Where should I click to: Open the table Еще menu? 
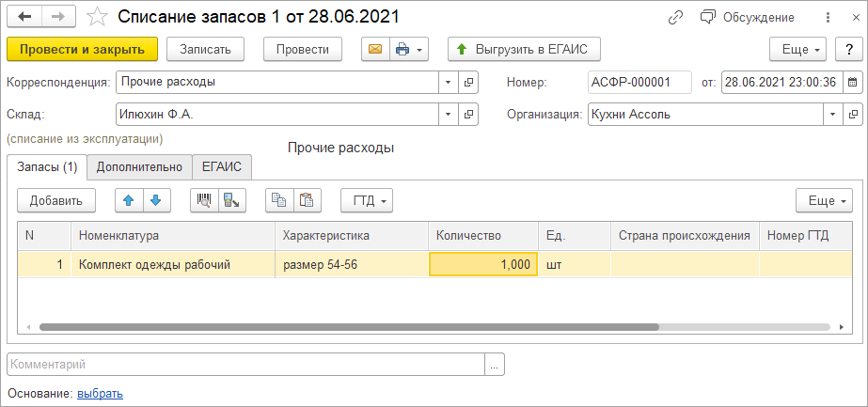(824, 201)
